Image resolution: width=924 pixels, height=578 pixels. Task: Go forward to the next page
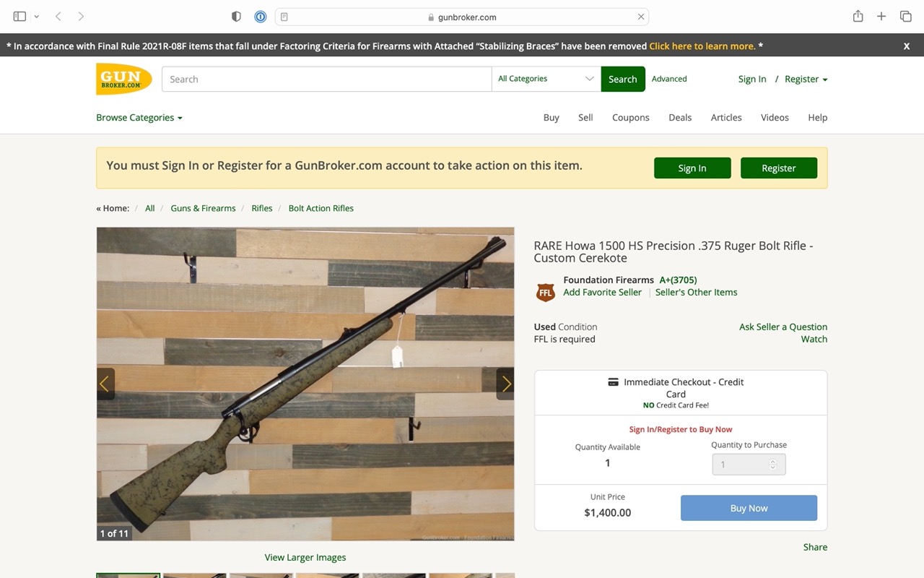pos(81,17)
